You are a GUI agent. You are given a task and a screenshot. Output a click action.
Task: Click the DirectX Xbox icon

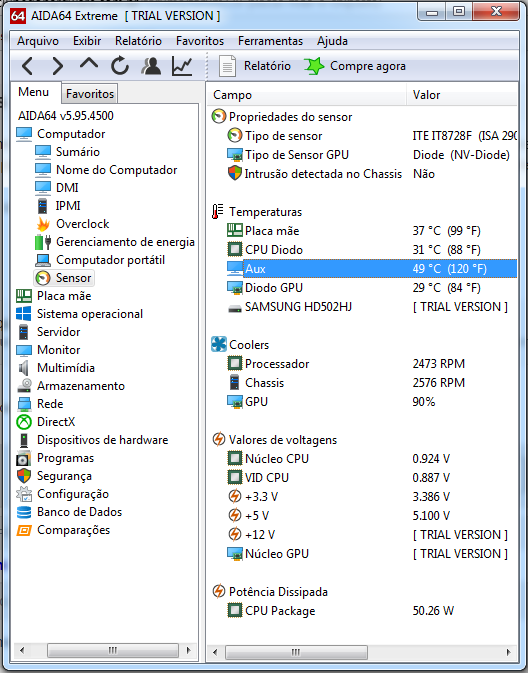(x=24, y=422)
